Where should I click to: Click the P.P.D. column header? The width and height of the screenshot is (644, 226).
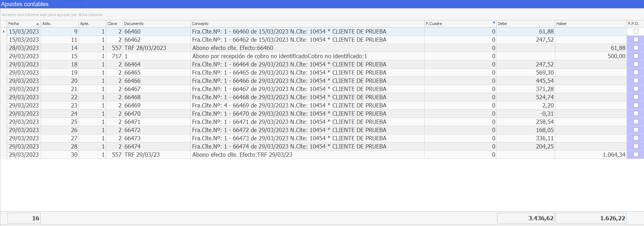pyautogui.click(x=635, y=24)
